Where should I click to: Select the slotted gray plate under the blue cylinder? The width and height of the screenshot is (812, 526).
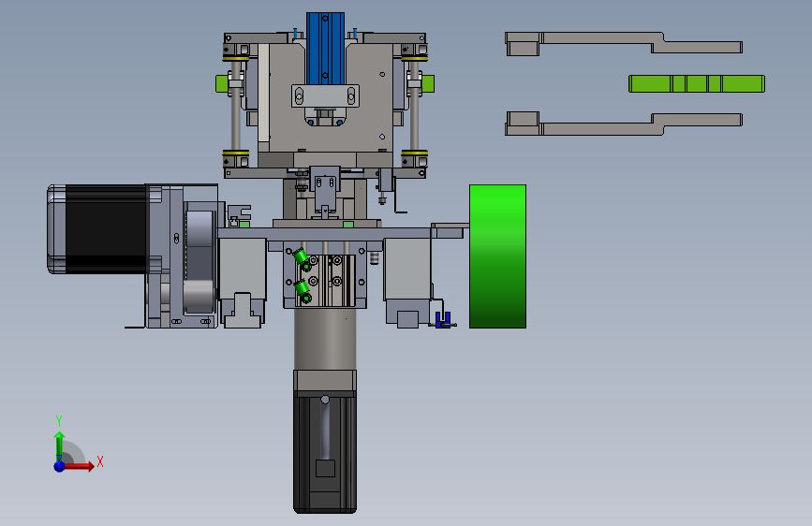[x=325, y=95]
